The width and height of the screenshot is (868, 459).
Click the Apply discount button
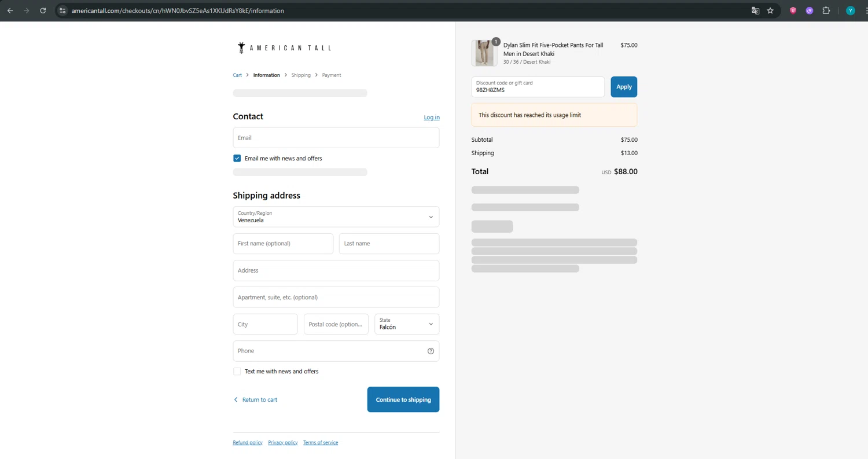pos(624,87)
